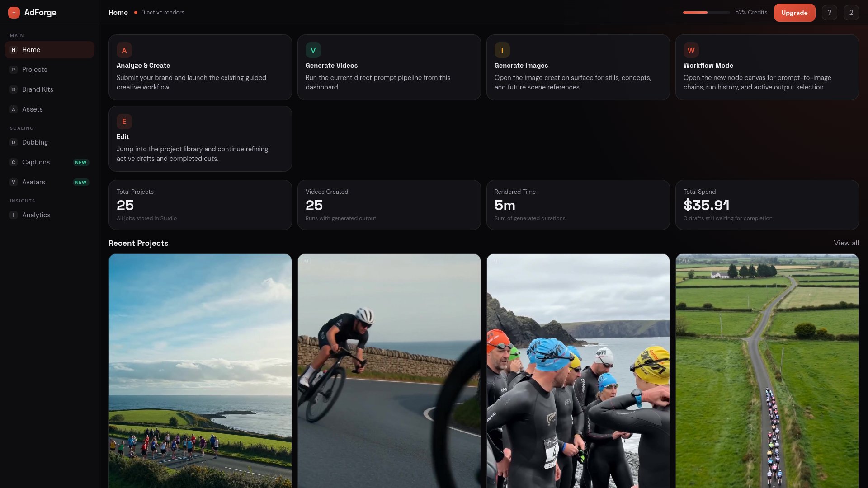Click the W icon on Workflow Mode
Screen dimensions: 868x488
point(691,50)
